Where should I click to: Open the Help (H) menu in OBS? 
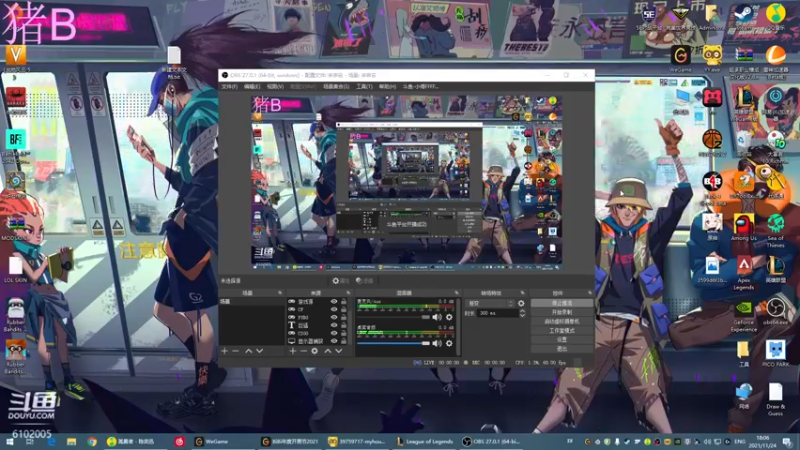point(387,87)
